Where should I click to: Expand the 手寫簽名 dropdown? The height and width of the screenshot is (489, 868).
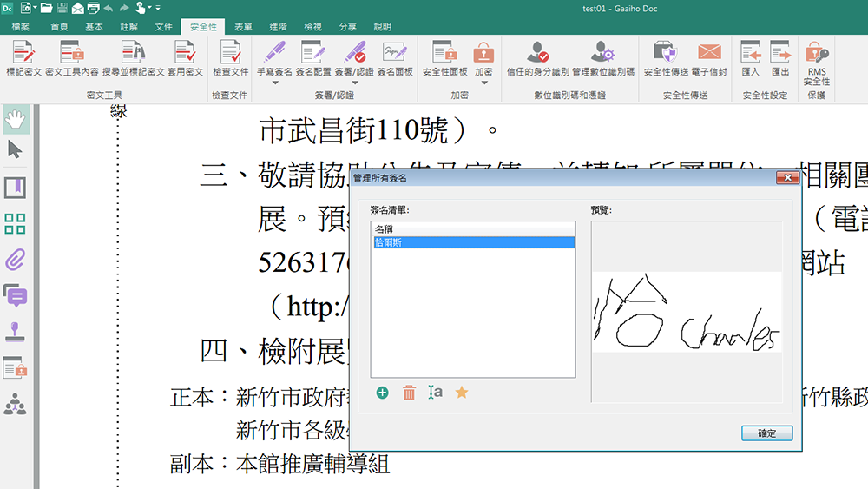pos(275,83)
